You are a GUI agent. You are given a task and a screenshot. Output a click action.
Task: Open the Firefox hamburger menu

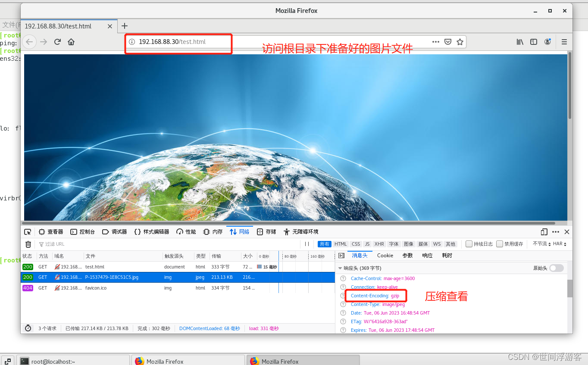564,42
